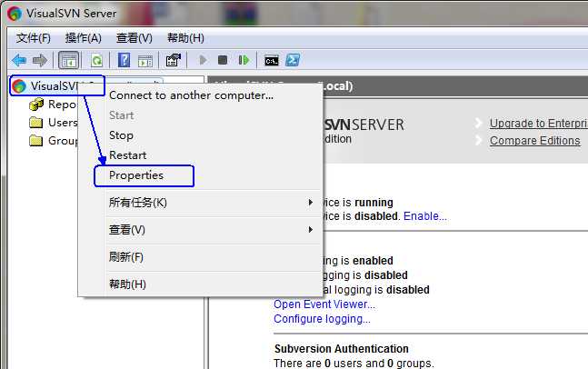Click the Repositories node icon in tree
Image resolution: width=588 pixels, height=369 pixels.
click(x=36, y=105)
